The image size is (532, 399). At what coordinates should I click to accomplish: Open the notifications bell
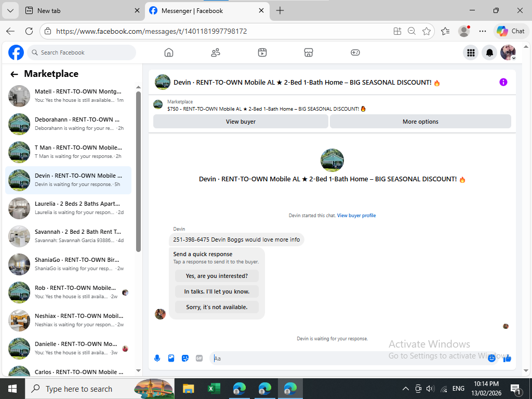tap(489, 52)
